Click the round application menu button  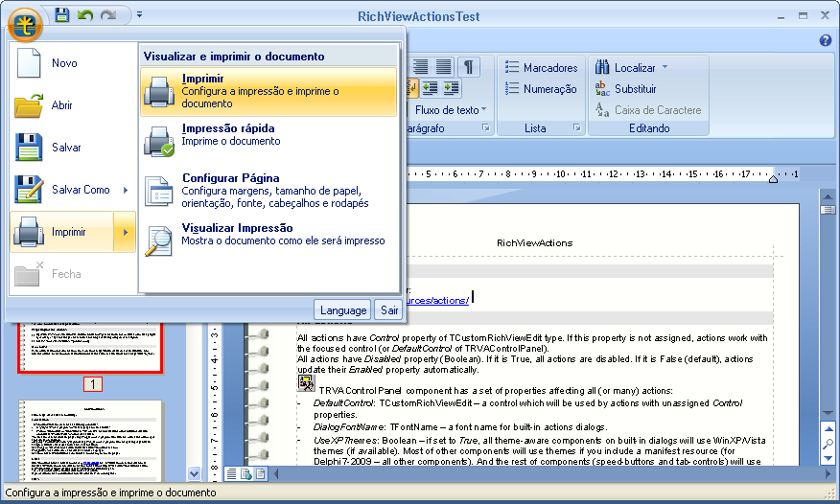(x=24, y=22)
